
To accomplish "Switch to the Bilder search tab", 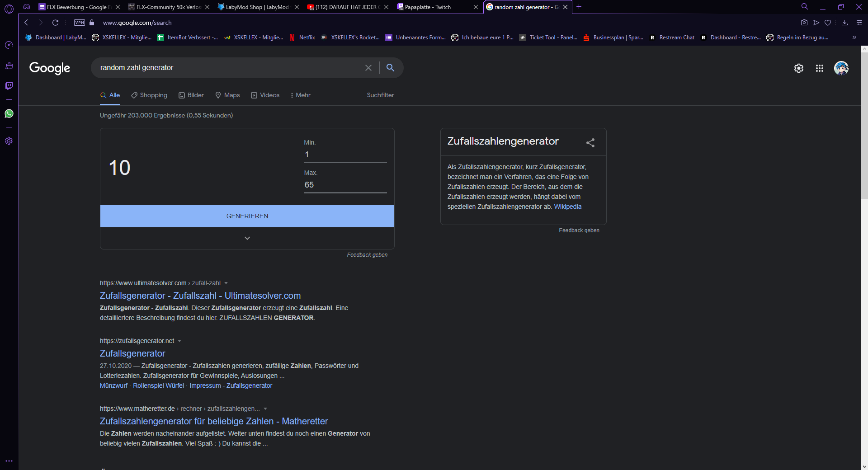I will coord(191,95).
